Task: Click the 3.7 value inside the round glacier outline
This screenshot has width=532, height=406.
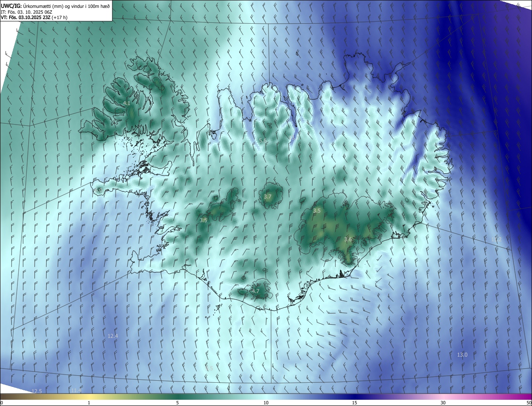Action: (268, 197)
